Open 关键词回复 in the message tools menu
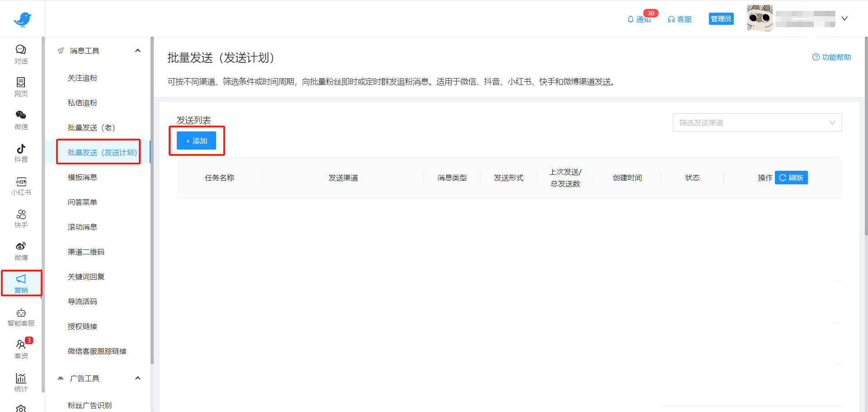Viewport: 868px width, 412px height. [x=85, y=276]
